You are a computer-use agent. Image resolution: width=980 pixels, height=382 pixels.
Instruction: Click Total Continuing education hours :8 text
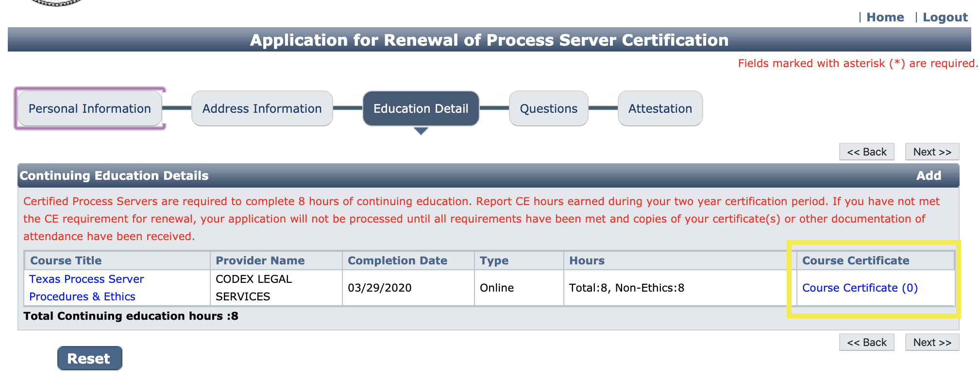(131, 316)
